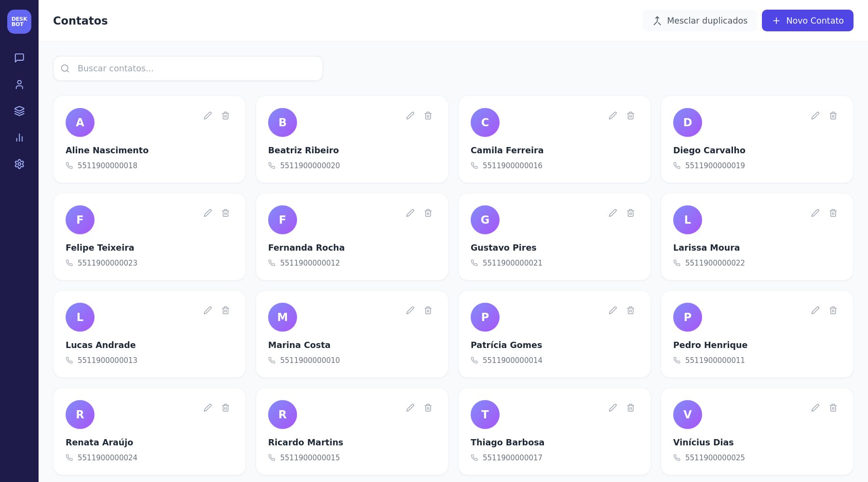Click the Mesclar duplicados button
The height and width of the screenshot is (482, 868).
coord(700,21)
